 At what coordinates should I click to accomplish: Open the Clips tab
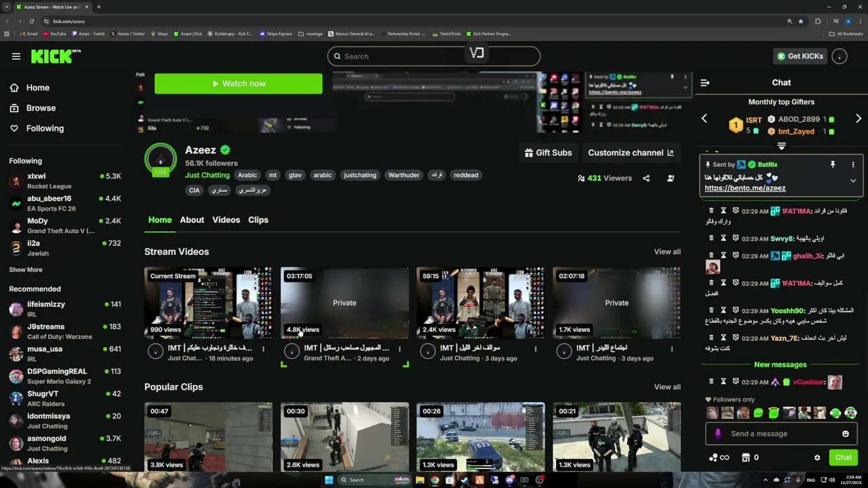258,220
